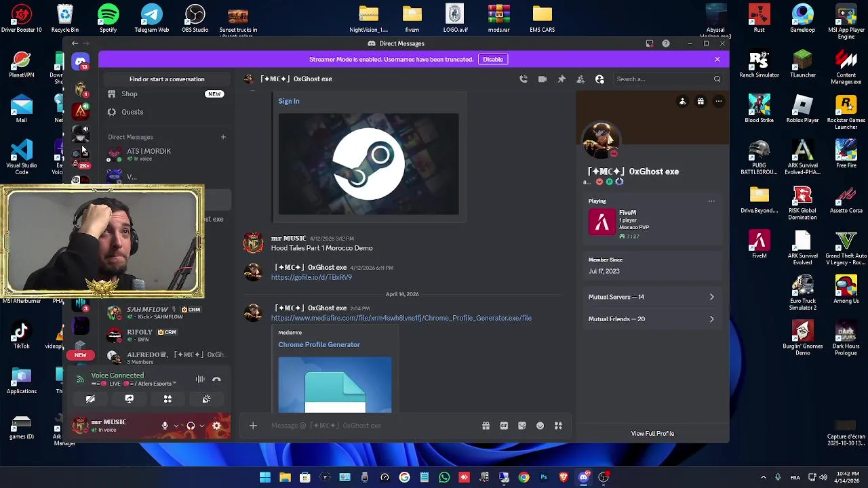Open ATS | MORDIK conversation
Screen dimensions: 868x488
pyautogui.click(x=166, y=155)
